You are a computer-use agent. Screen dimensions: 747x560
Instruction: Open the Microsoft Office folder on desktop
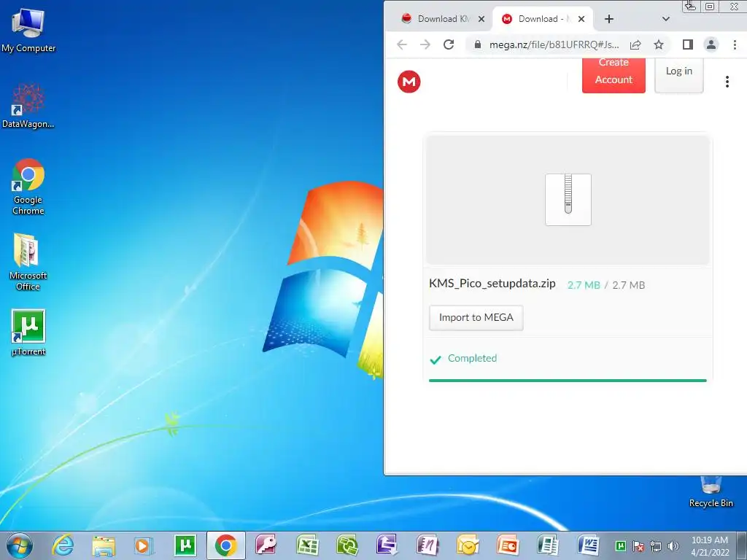[x=28, y=262]
